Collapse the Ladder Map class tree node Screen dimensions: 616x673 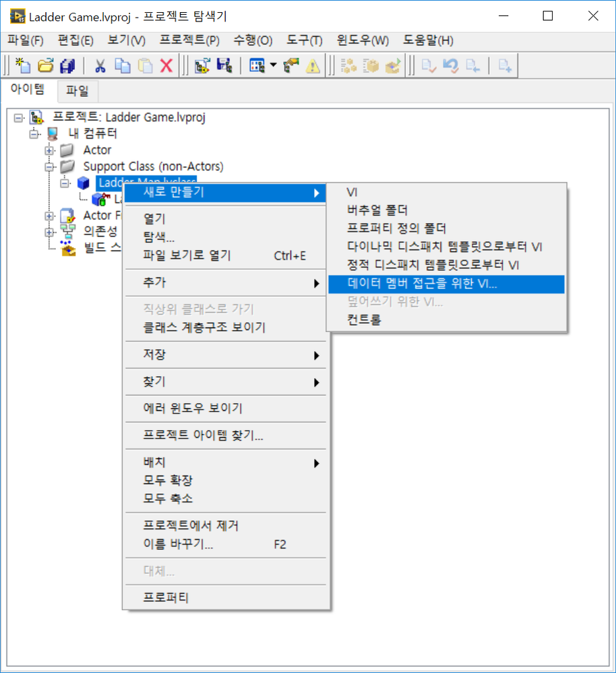click(65, 183)
